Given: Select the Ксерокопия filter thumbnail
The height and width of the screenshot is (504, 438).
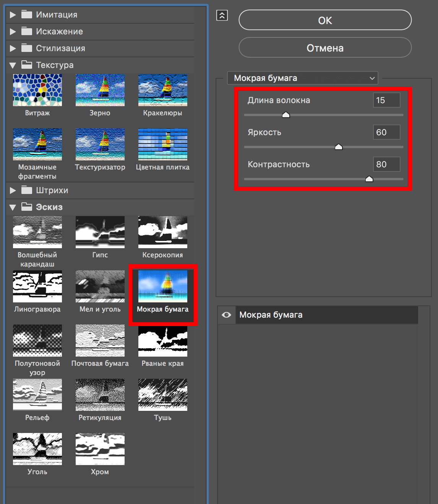Looking at the screenshot, I should [162, 232].
